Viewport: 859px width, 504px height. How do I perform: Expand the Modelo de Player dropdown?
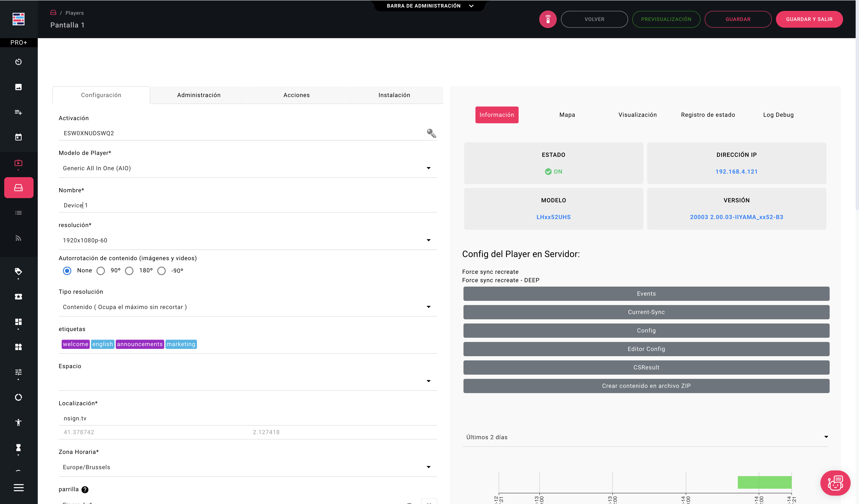pyautogui.click(x=428, y=168)
